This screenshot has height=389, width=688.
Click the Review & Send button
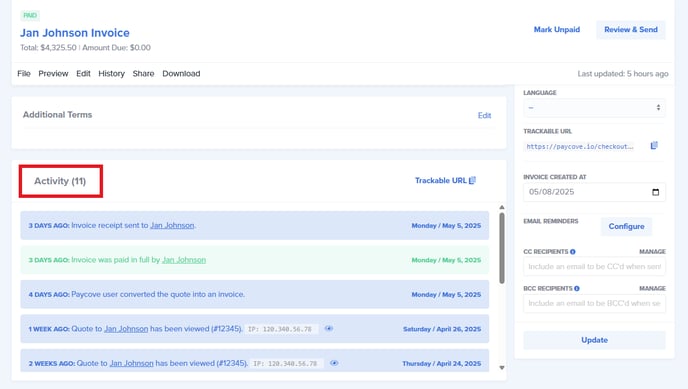click(631, 29)
